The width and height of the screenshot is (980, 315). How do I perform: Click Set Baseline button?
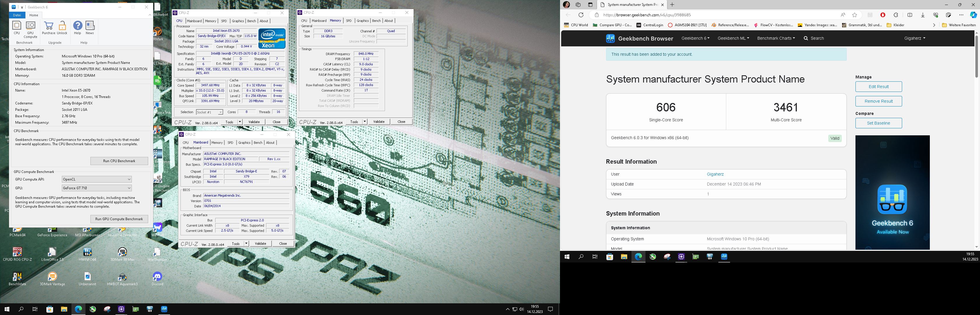pyautogui.click(x=878, y=123)
